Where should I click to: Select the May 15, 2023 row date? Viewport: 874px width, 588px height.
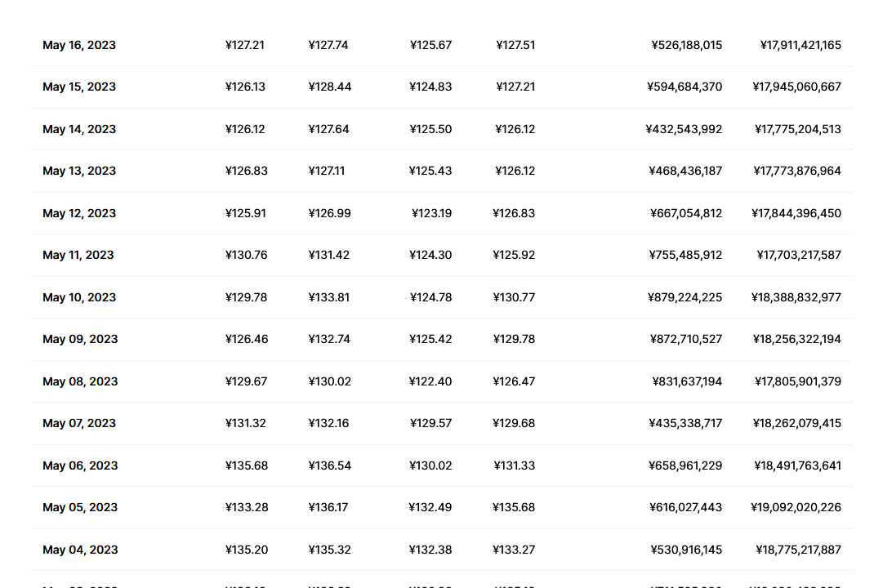point(79,87)
